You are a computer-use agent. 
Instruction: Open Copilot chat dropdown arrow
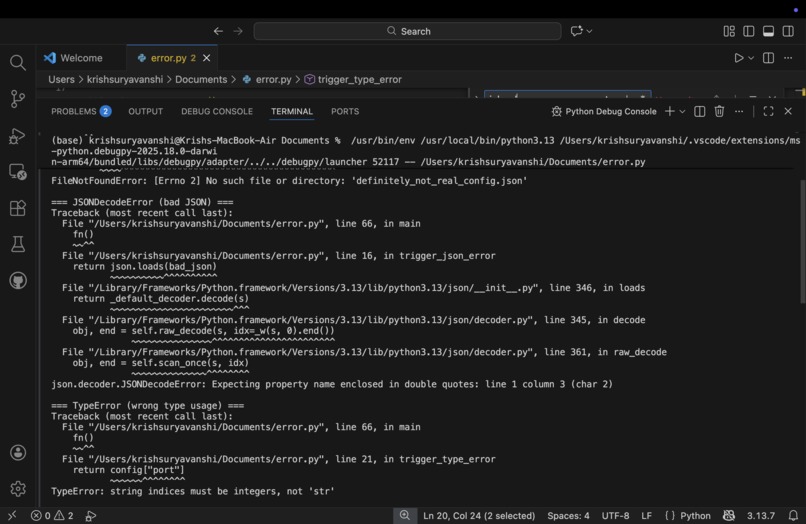(590, 31)
